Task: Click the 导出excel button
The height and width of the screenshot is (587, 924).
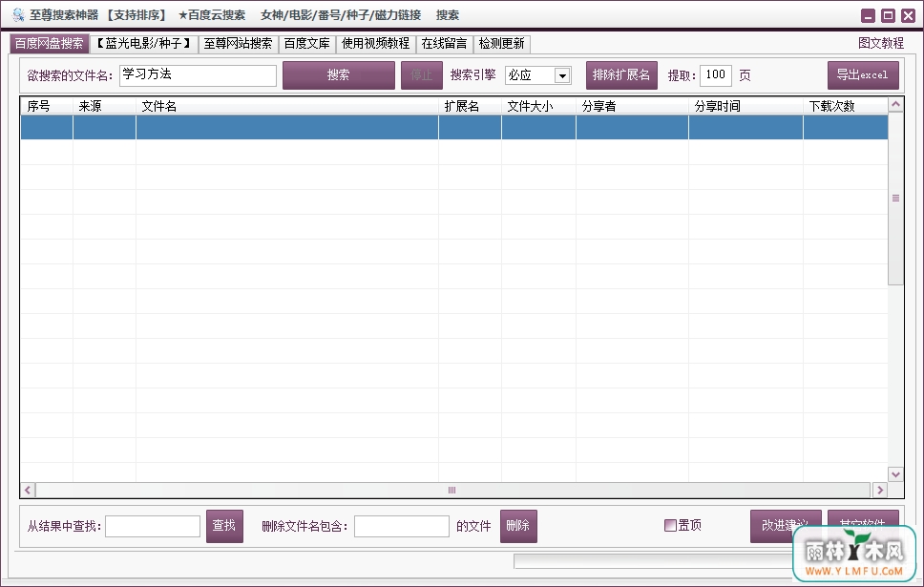Action: click(863, 75)
